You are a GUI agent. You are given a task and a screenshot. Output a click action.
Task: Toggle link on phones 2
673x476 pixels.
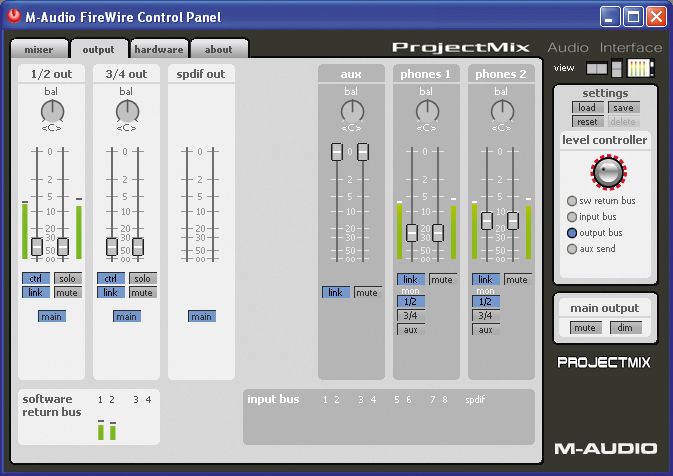coord(485,279)
